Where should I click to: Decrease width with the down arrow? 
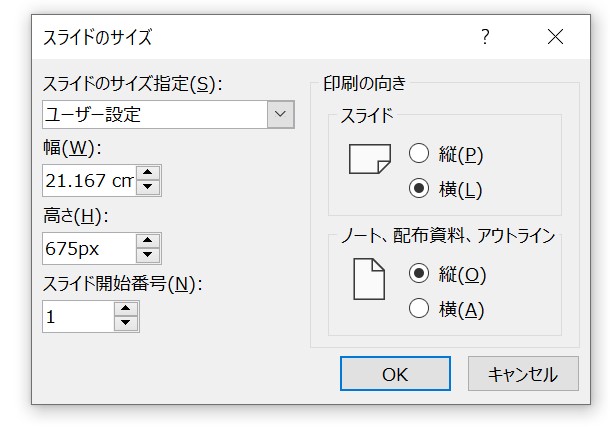click(147, 187)
